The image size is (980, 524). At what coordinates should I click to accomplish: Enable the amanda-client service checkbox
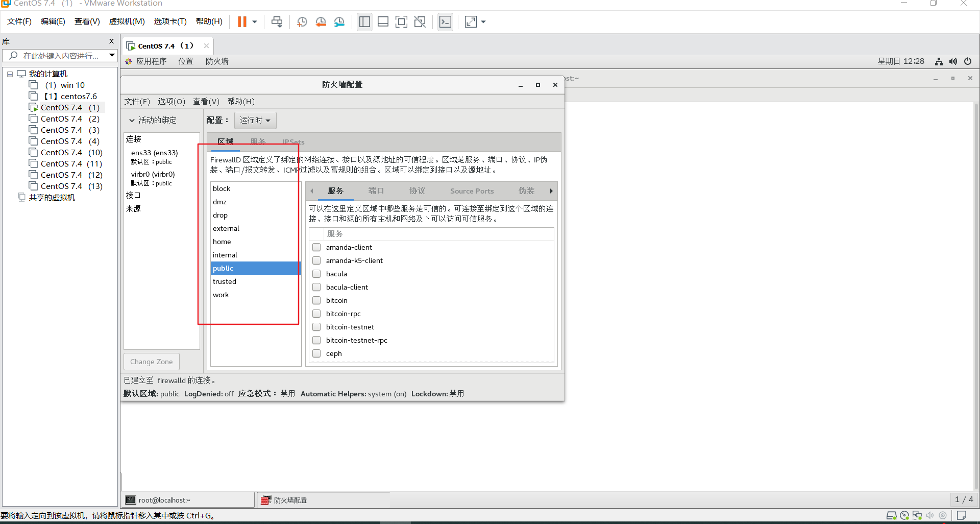tap(316, 247)
